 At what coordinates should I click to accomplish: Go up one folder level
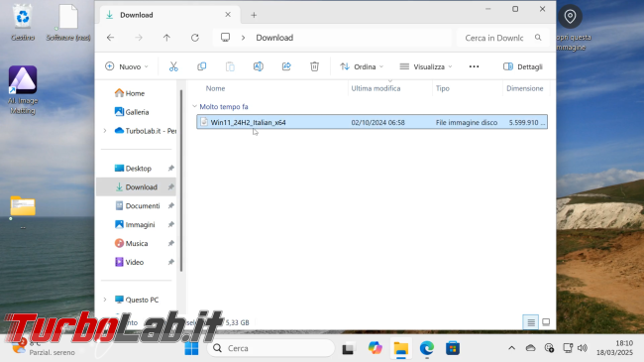[166, 38]
